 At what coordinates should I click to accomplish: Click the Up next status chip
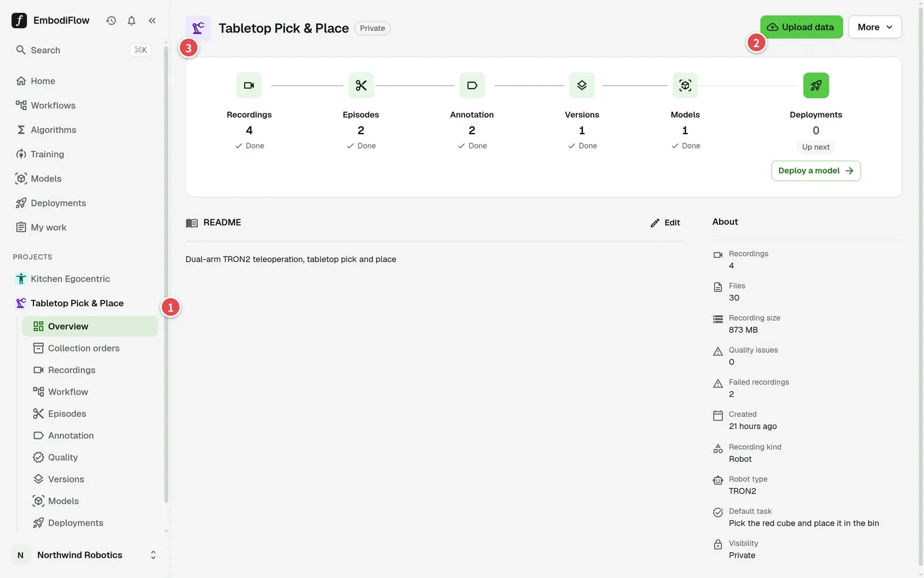pyautogui.click(x=815, y=147)
